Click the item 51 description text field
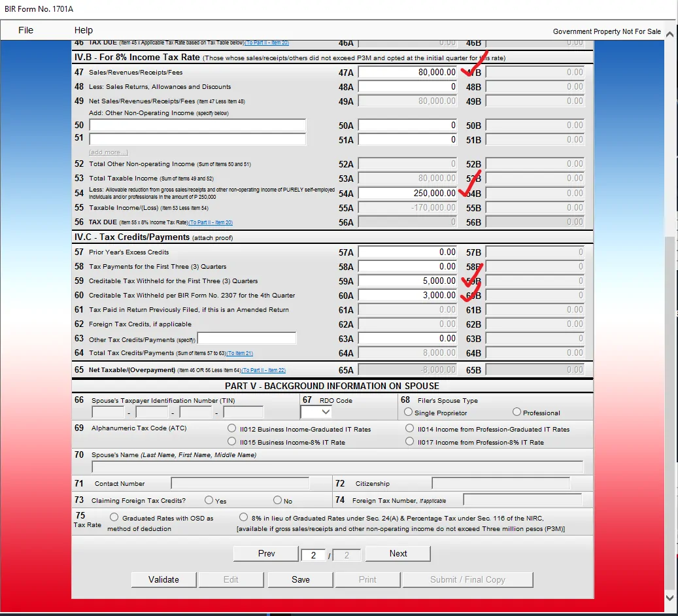Screen dimensions: 678x616 [197, 139]
